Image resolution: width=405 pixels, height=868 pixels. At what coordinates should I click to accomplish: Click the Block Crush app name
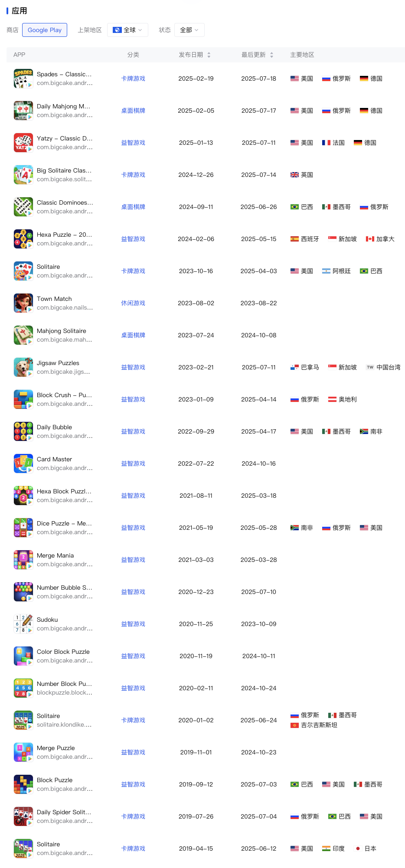coord(64,395)
